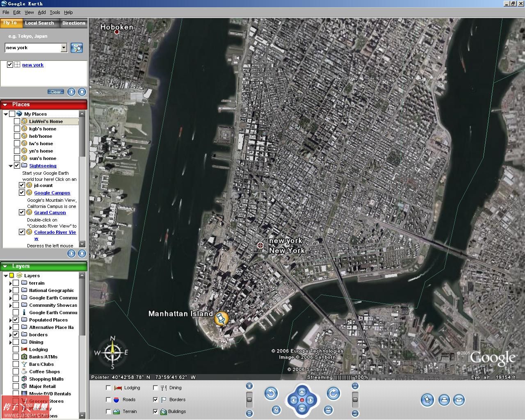525x420 pixels.
Task: Uncheck Google Campus placemark
Action: point(22,193)
